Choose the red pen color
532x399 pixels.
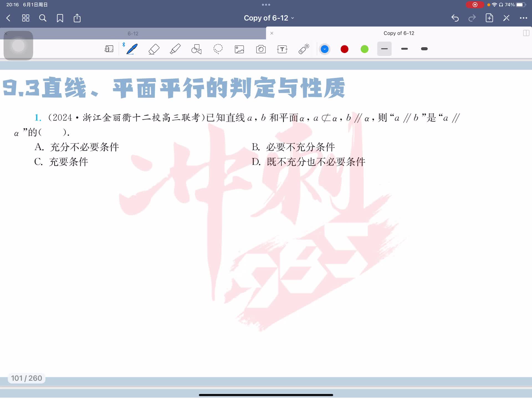point(344,49)
